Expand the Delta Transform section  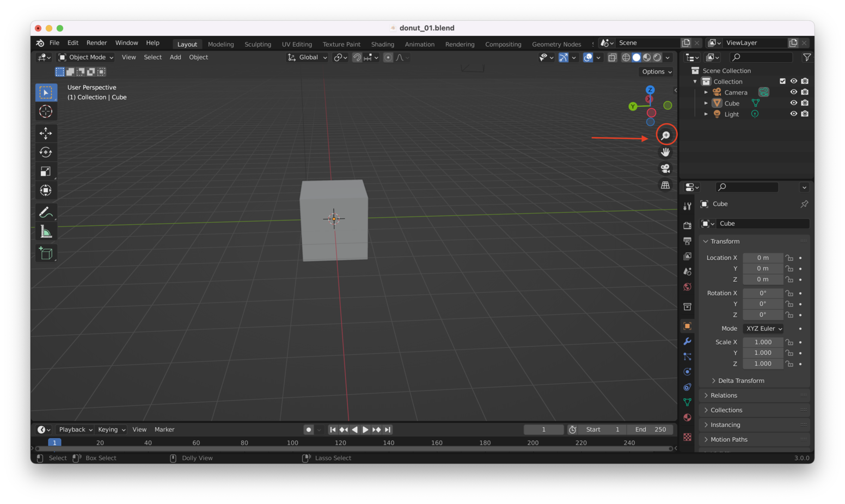pyautogui.click(x=741, y=380)
